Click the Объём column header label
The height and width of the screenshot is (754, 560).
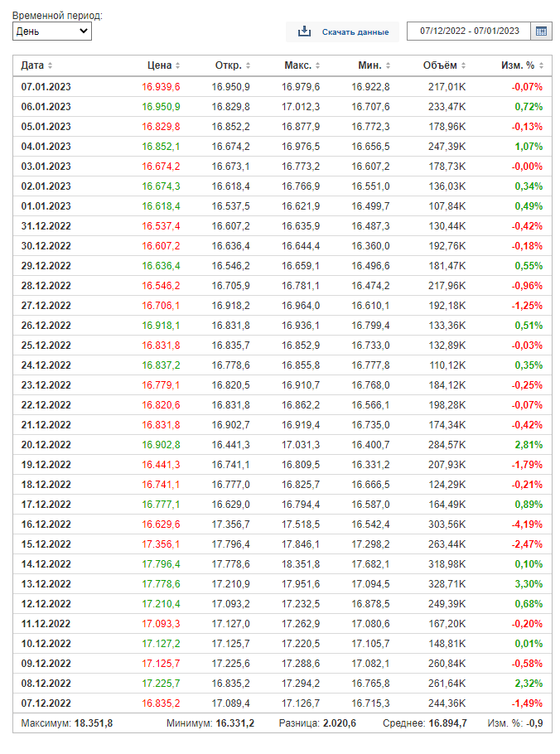(x=439, y=66)
